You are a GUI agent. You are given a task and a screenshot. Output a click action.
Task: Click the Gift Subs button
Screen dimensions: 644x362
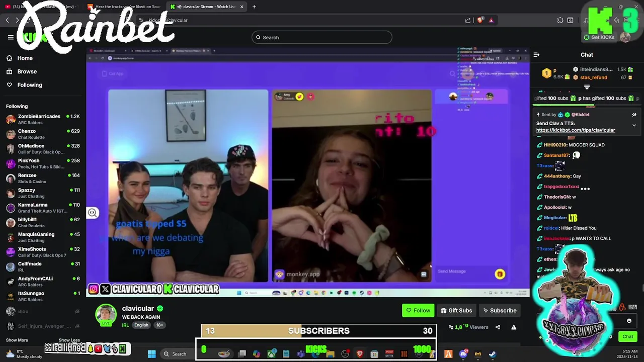pyautogui.click(x=457, y=311)
